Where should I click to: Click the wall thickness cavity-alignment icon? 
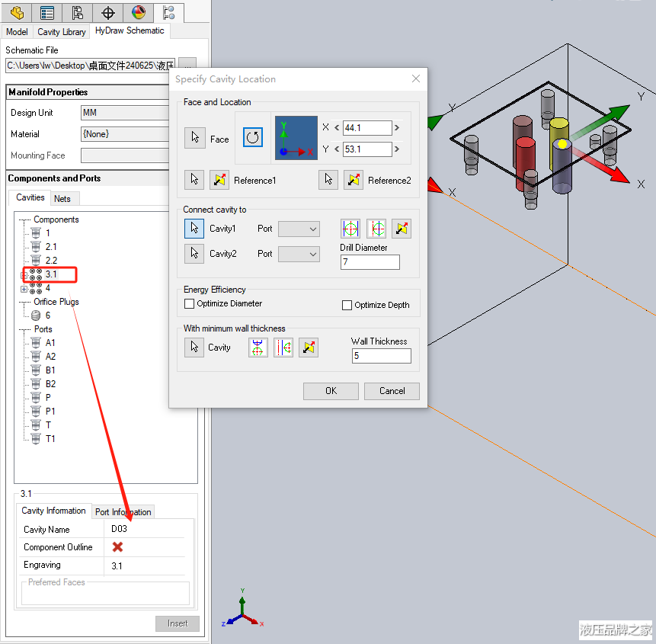pyautogui.click(x=258, y=348)
